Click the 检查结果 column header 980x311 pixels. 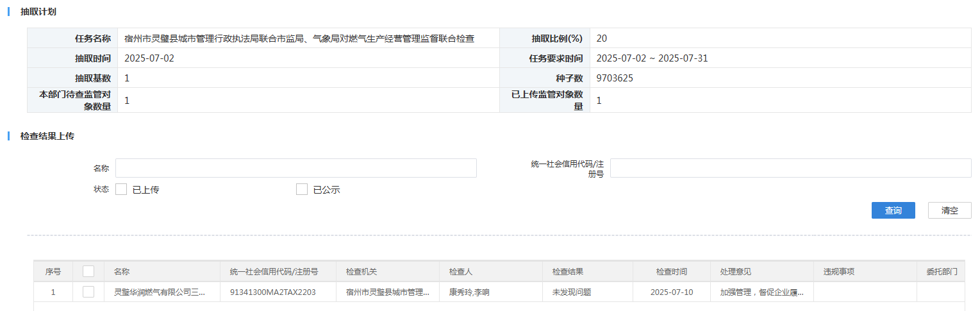point(568,272)
